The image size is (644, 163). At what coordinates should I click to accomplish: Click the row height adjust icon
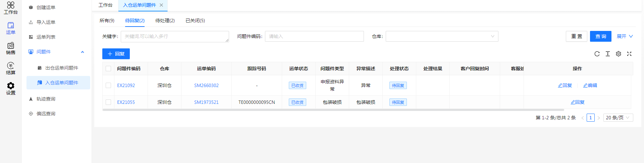pyautogui.click(x=607, y=54)
